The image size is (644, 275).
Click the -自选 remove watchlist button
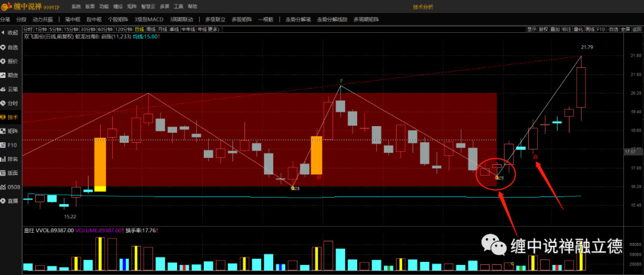click(613, 29)
